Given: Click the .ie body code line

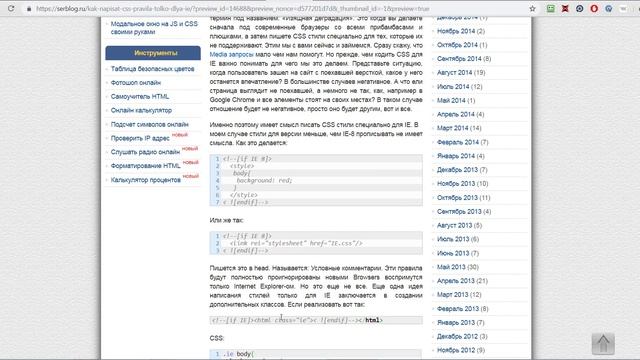Looking at the screenshot, I should 239,354.
